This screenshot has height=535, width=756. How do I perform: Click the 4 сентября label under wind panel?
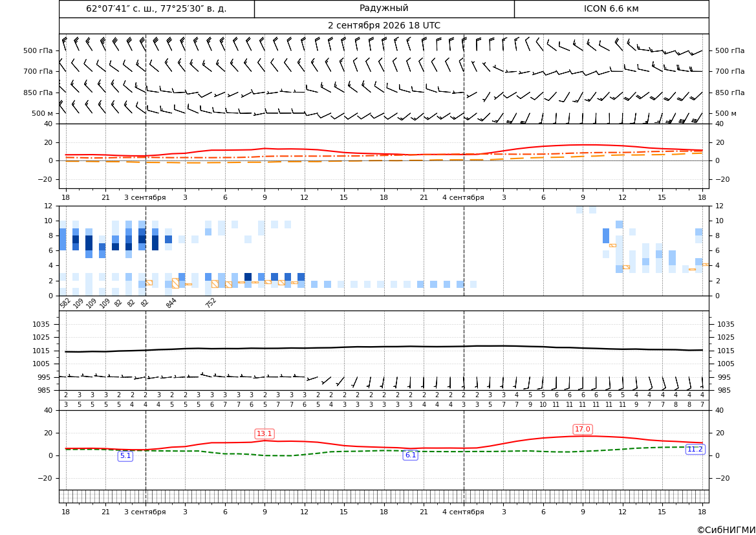click(463, 197)
